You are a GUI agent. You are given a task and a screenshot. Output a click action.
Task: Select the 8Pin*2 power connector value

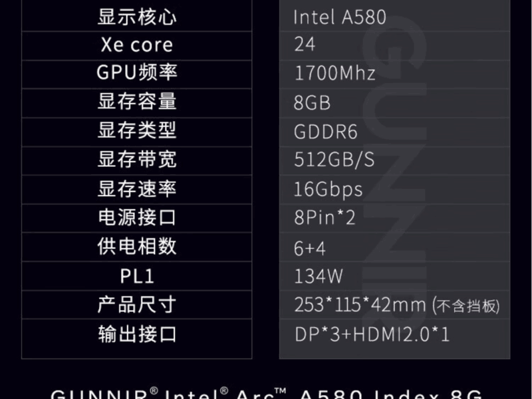(x=325, y=218)
